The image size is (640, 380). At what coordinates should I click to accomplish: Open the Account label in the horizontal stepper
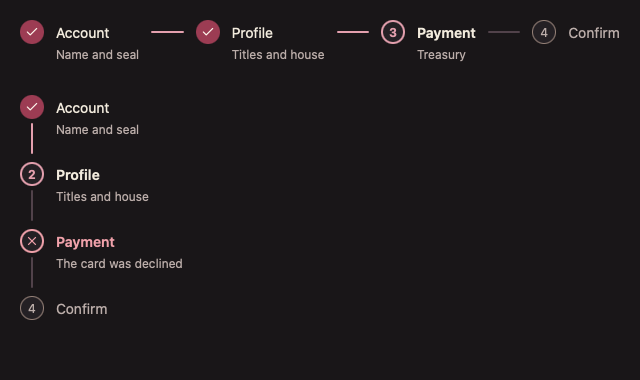coord(82,33)
